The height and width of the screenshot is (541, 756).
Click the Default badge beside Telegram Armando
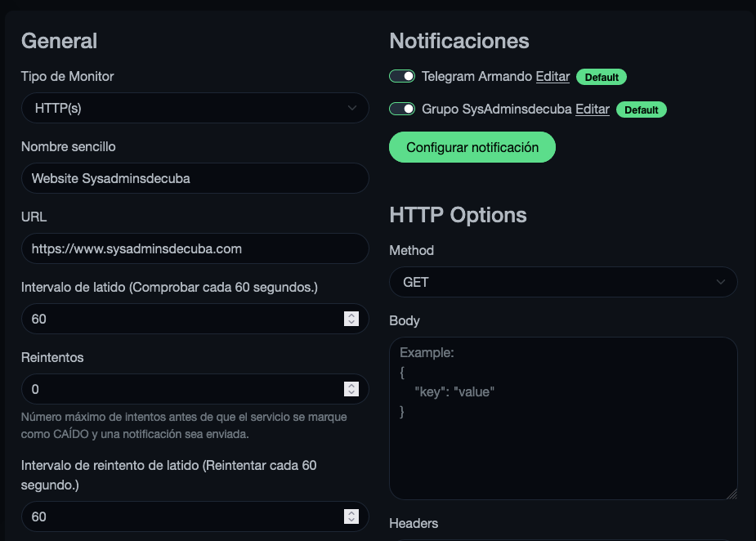(602, 77)
